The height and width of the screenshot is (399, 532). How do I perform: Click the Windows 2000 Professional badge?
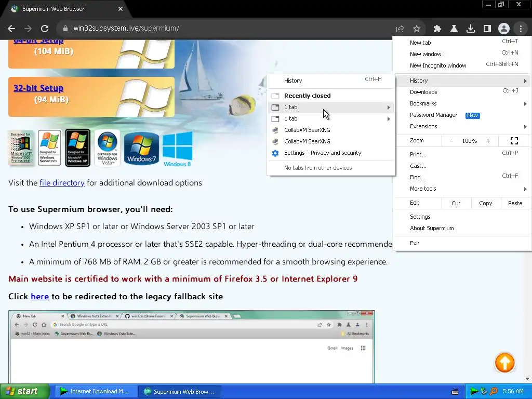[21, 148]
